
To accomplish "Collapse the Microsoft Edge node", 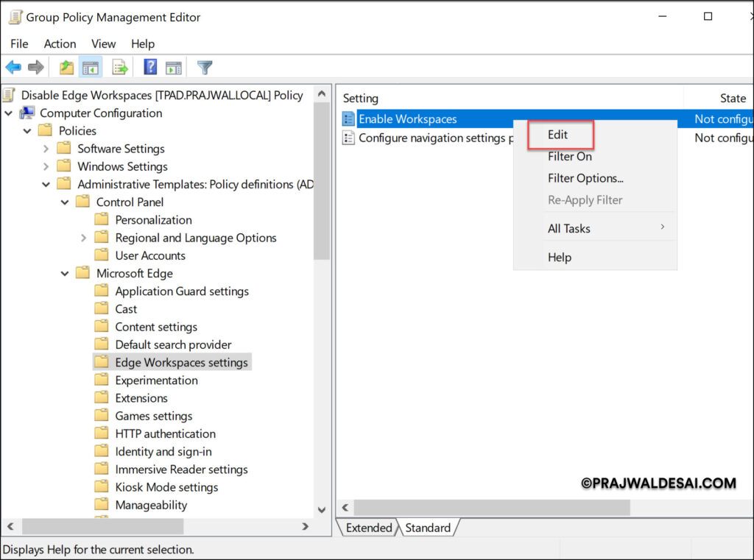I will pos(65,274).
